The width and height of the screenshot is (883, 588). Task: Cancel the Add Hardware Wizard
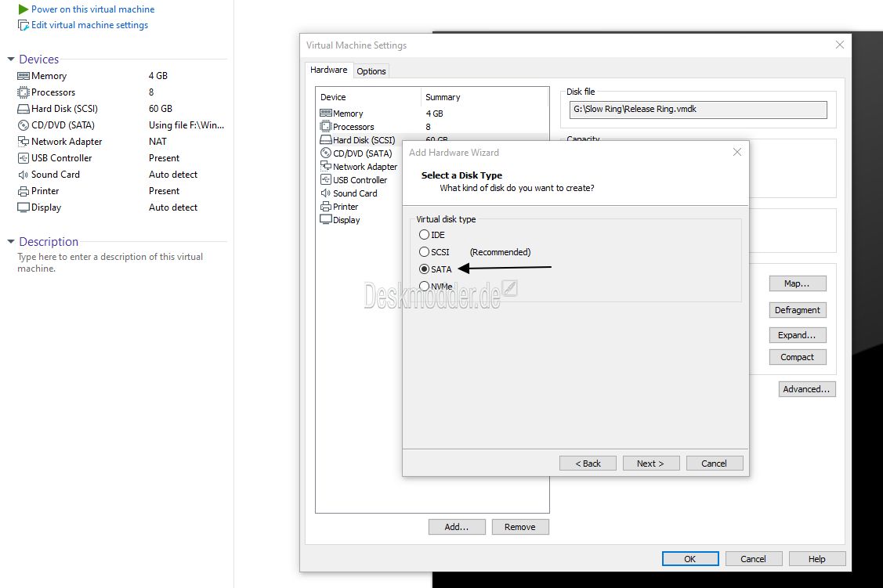[x=715, y=463]
